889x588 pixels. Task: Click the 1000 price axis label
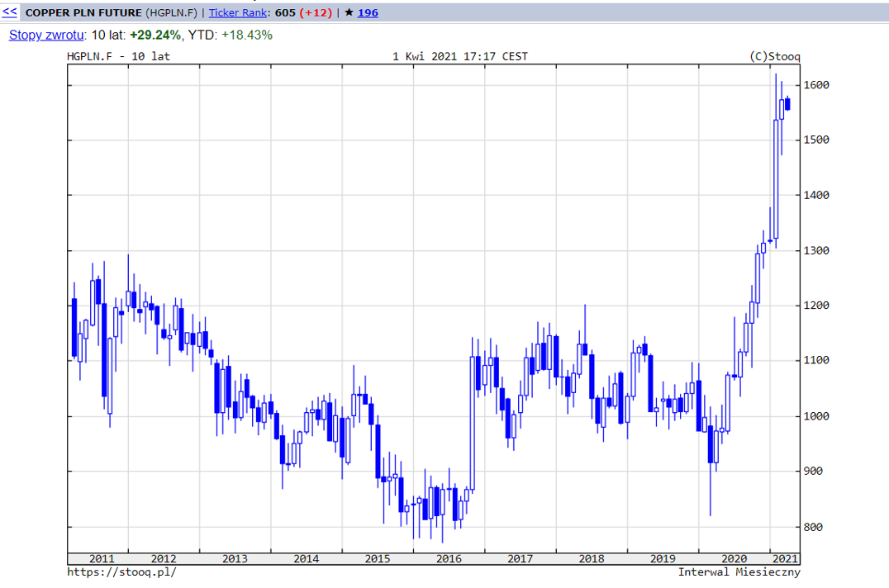[816, 416]
